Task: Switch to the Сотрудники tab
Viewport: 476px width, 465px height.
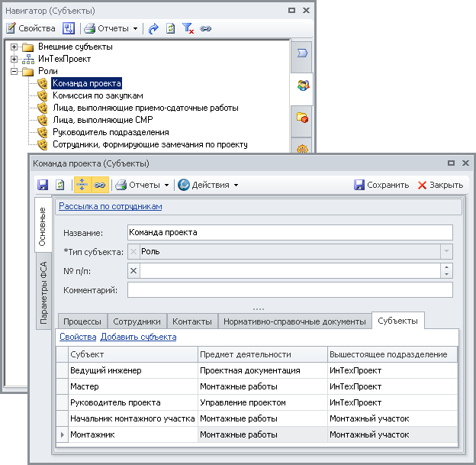Action: 137,321
